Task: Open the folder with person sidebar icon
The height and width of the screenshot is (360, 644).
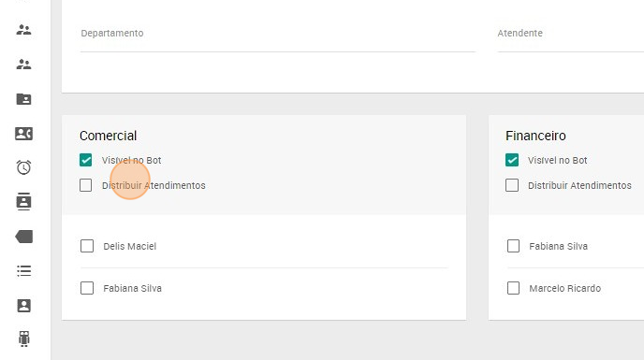Action: pos(23,99)
